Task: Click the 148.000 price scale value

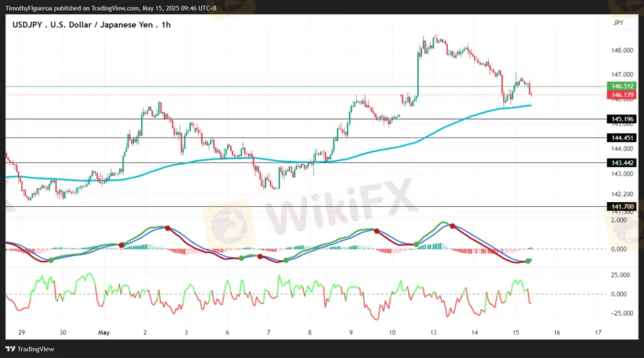Action: [622, 50]
